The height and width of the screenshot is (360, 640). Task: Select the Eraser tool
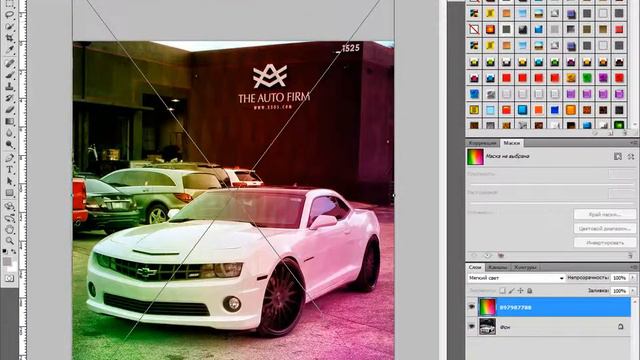coord(9,110)
